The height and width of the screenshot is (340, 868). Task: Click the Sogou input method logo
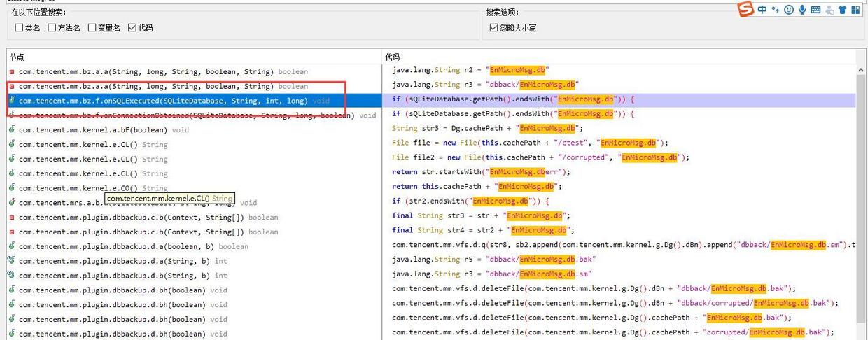[x=746, y=10]
